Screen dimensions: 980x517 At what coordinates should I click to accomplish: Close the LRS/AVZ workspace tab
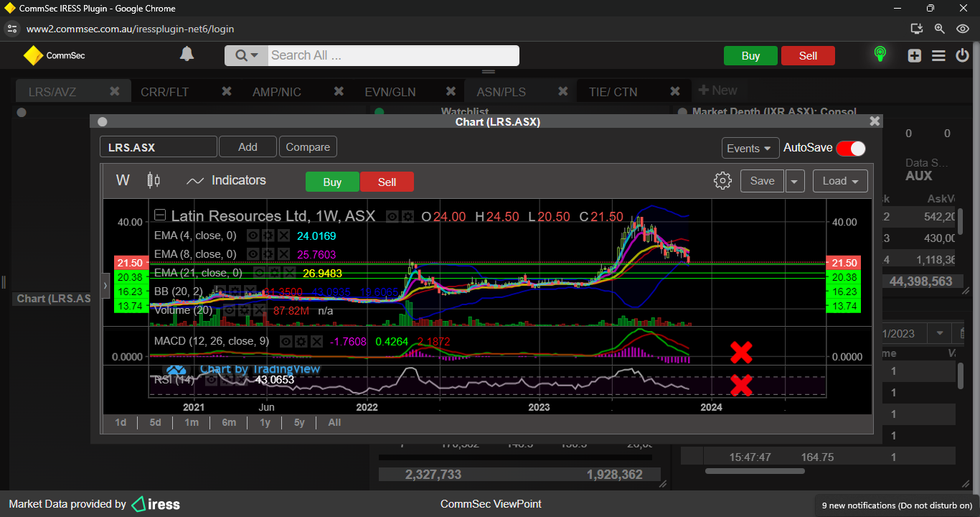coord(114,91)
